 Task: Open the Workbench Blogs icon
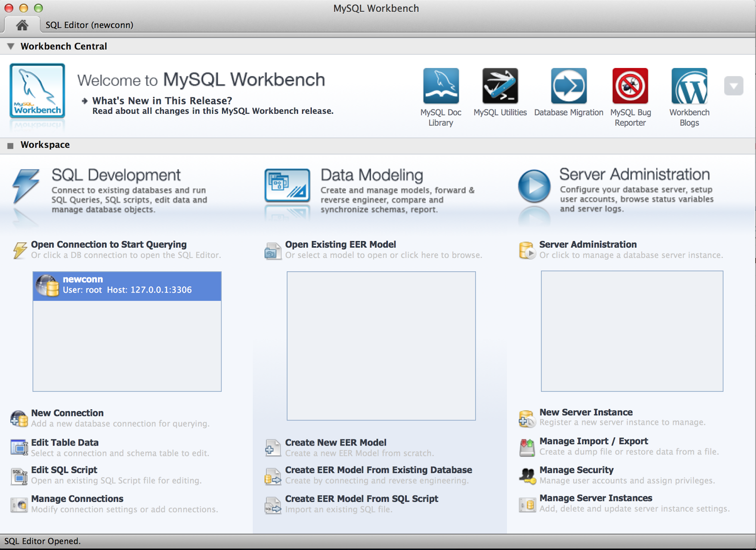tap(689, 86)
